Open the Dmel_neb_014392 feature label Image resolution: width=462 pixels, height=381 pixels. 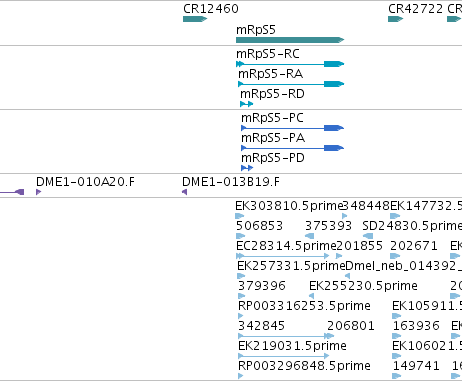(x=400, y=266)
